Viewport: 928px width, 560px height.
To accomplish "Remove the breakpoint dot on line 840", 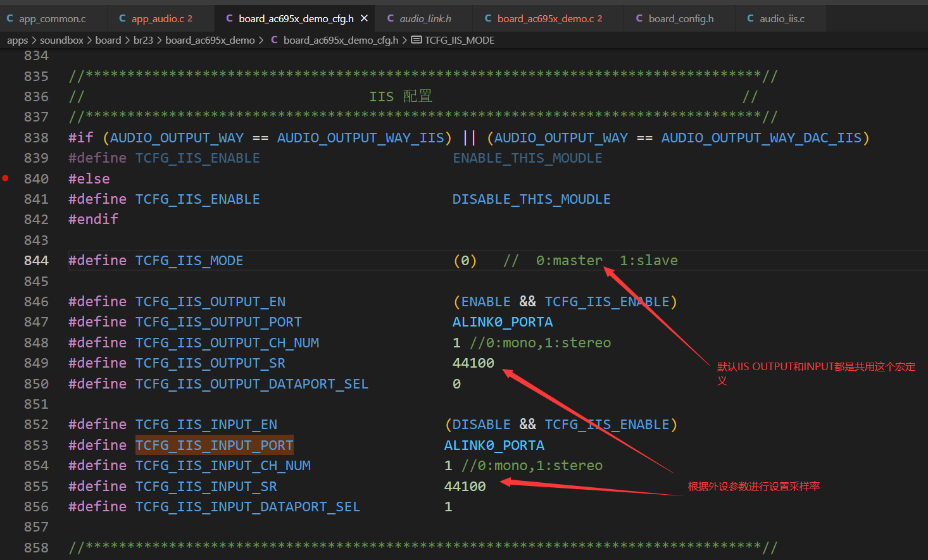I will (6, 178).
